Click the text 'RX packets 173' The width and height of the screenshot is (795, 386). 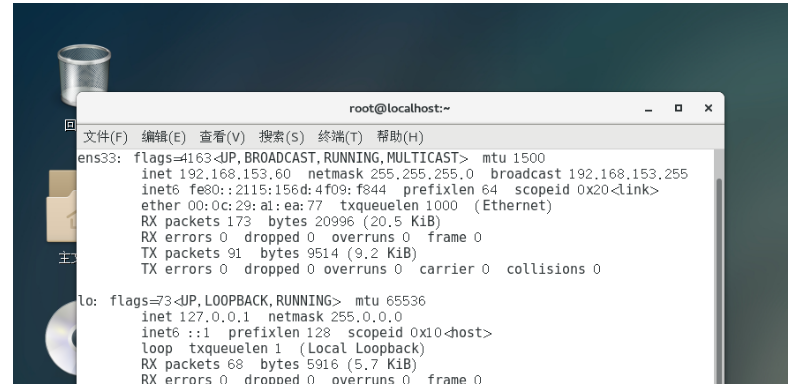coord(196,222)
